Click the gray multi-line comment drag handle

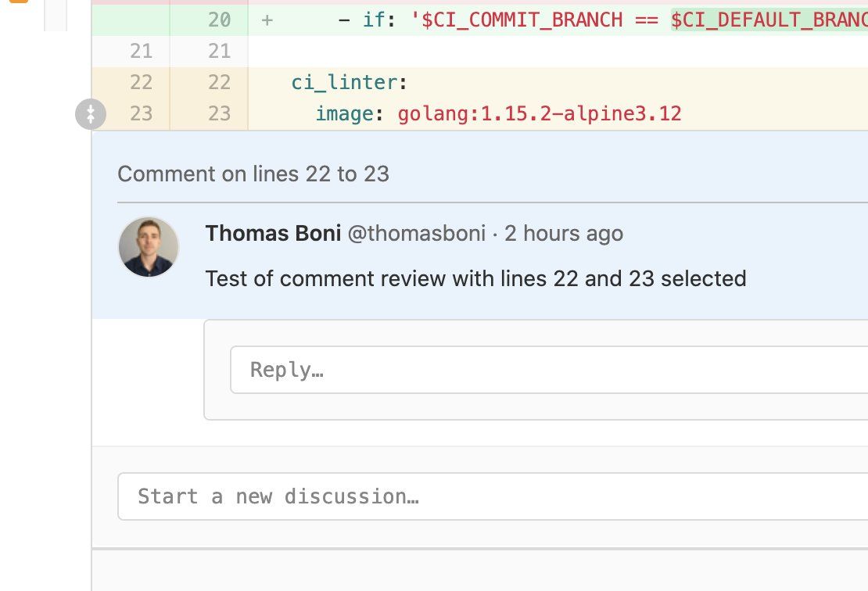click(x=91, y=114)
